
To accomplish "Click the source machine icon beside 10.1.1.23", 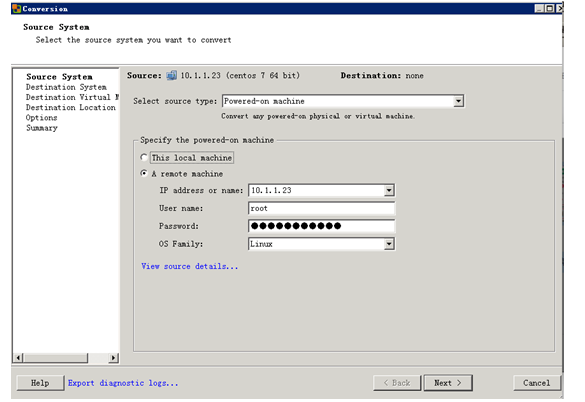I will (171, 75).
